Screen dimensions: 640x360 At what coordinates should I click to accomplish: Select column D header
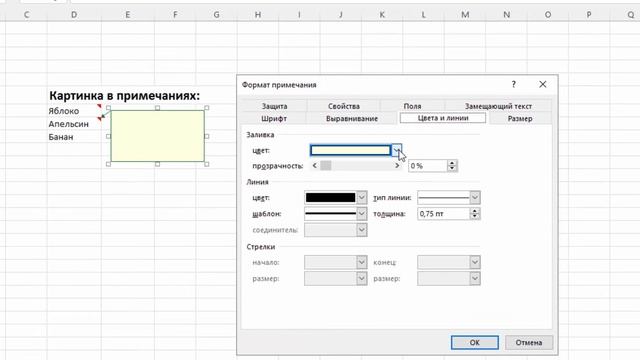point(74,15)
